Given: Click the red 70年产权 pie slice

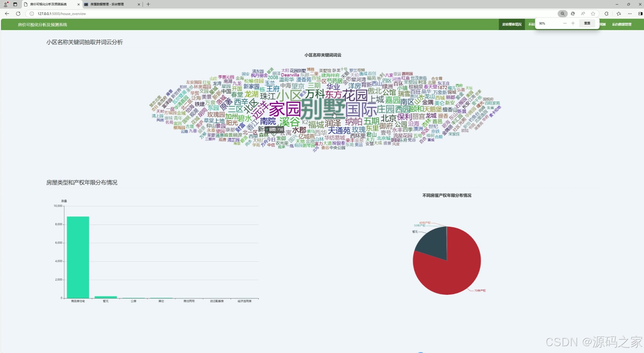Looking at the screenshot, I should tap(457, 271).
